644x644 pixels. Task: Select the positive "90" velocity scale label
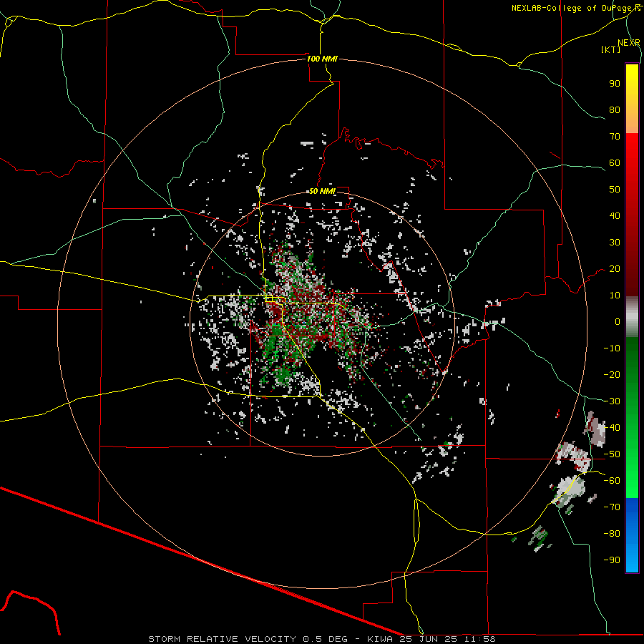coord(615,84)
